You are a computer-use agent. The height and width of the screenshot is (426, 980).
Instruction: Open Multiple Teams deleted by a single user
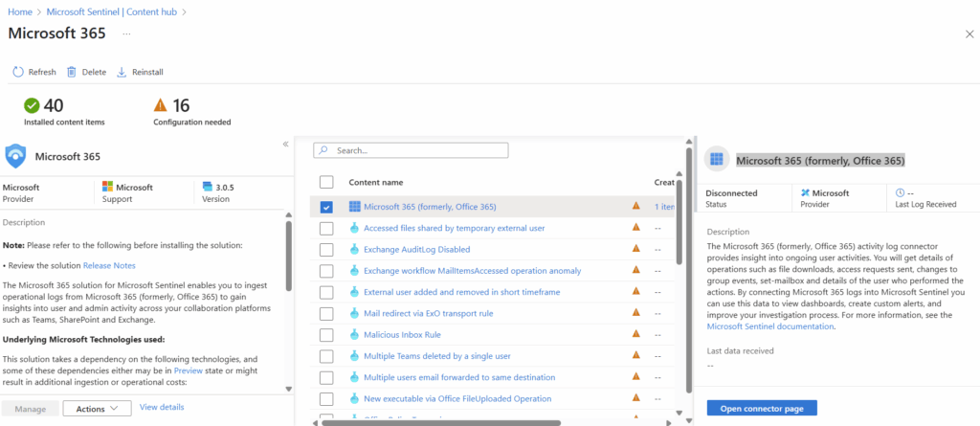pyautogui.click(x=437, y=356)
